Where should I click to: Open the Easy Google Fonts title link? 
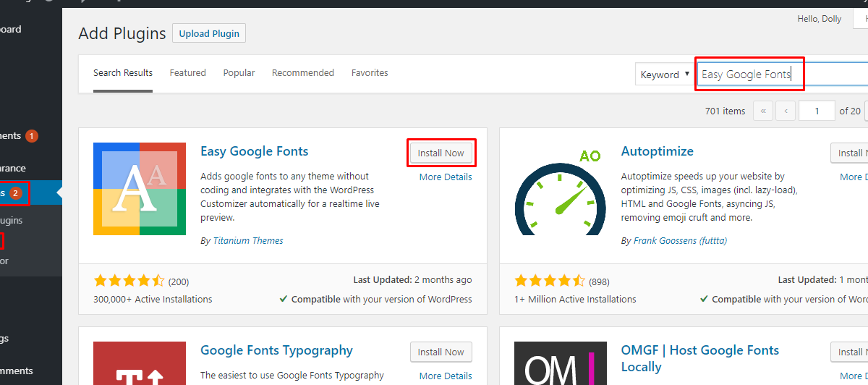(x=255, y=151)
